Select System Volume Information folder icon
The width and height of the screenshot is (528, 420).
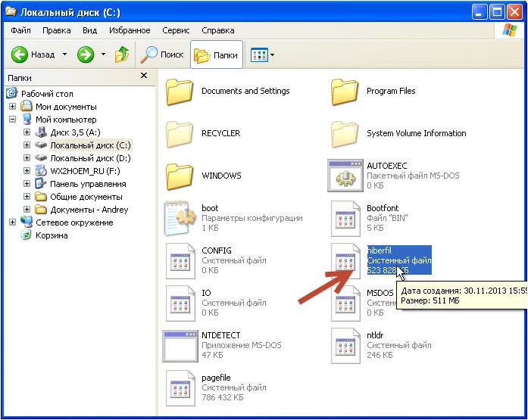pos(345,134)
